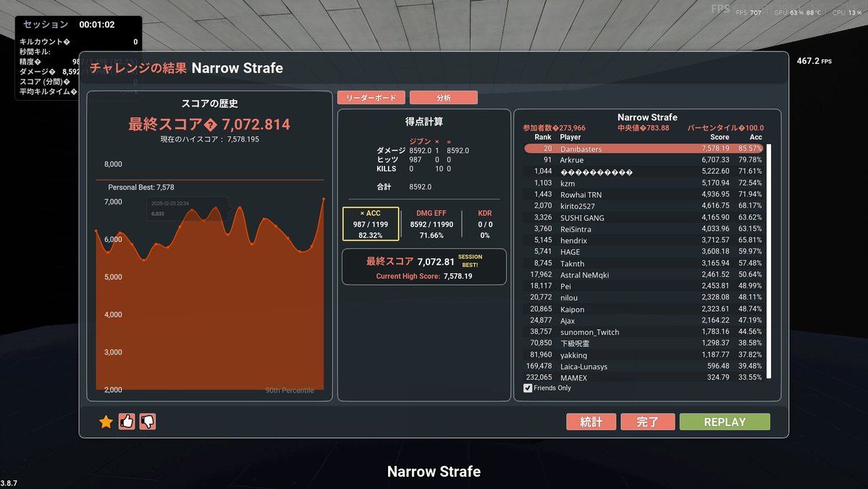This screenshot has width=868, height=489.
Task: Click the 合計 8592.0 total row
Action: 404,187
